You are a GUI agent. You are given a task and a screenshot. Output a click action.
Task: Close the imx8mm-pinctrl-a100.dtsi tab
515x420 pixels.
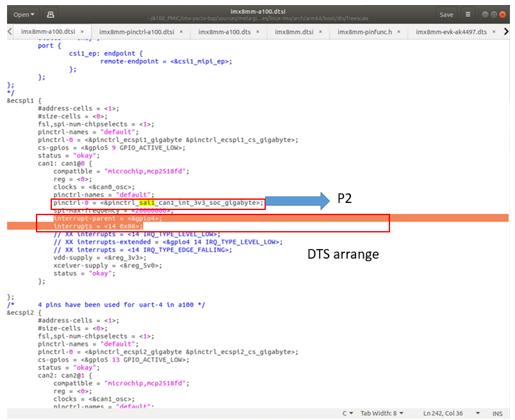[x=181, y=32]
